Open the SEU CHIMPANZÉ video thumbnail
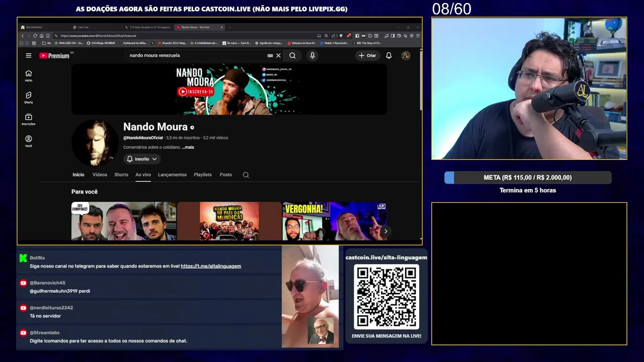This screenshot has width=644, height=362. pyautogui.click(x=124, y=221)
